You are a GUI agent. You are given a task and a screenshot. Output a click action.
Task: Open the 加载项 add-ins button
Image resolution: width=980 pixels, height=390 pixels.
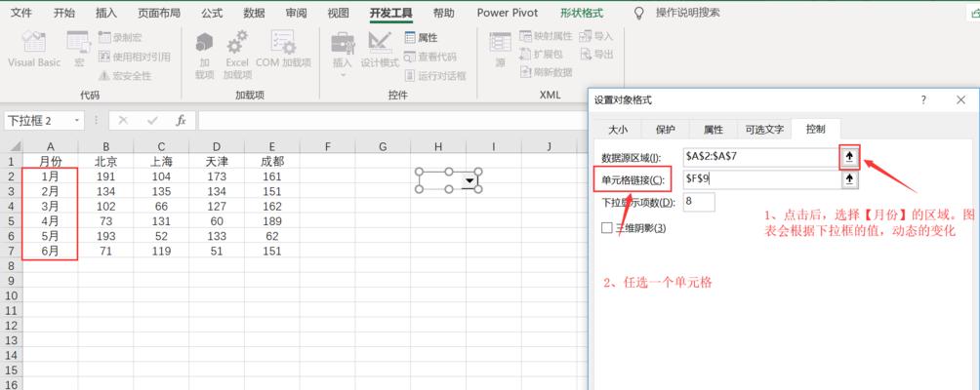coord(204,56)
